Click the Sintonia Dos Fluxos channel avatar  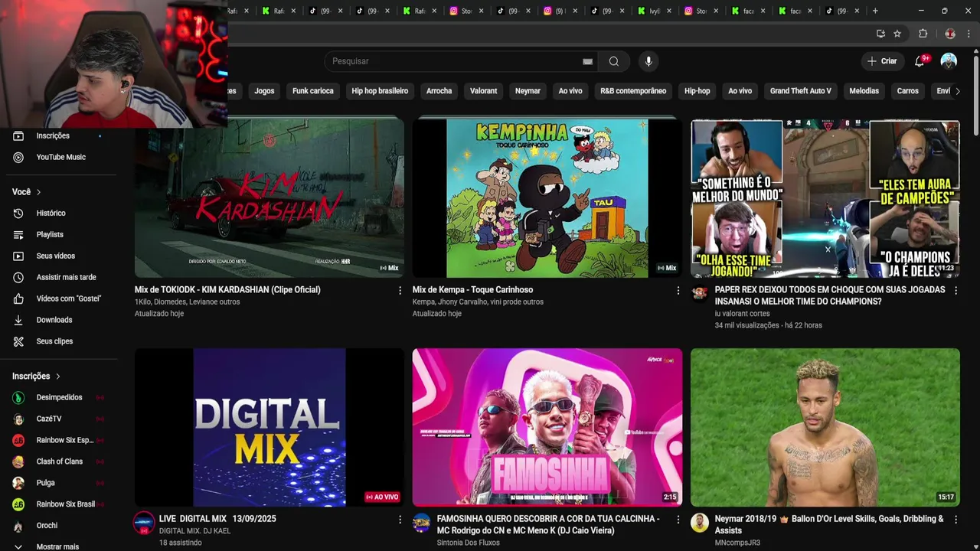[422, 523]
